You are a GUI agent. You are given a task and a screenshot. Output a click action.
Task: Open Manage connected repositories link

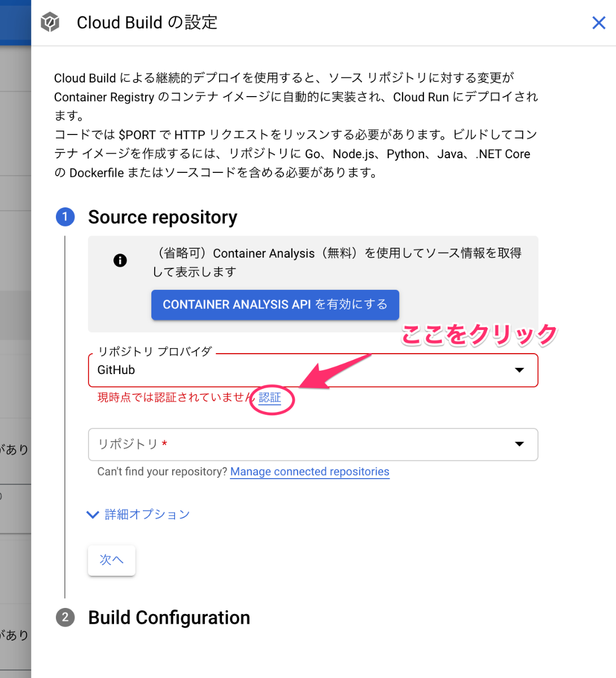click(309, 472)
